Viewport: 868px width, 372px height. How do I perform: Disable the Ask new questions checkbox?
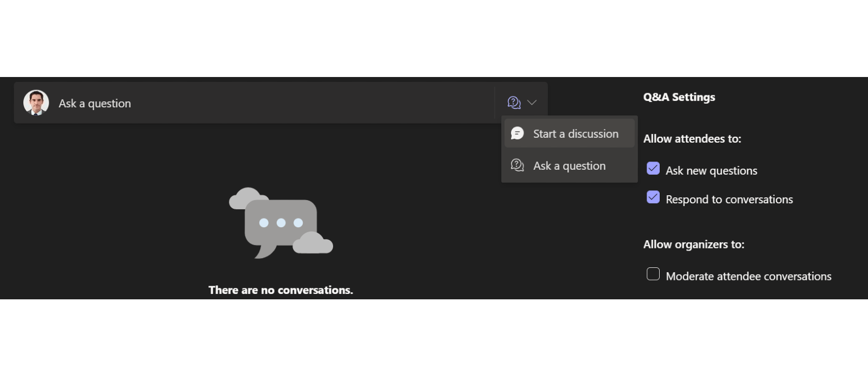[x=653, y=169]
